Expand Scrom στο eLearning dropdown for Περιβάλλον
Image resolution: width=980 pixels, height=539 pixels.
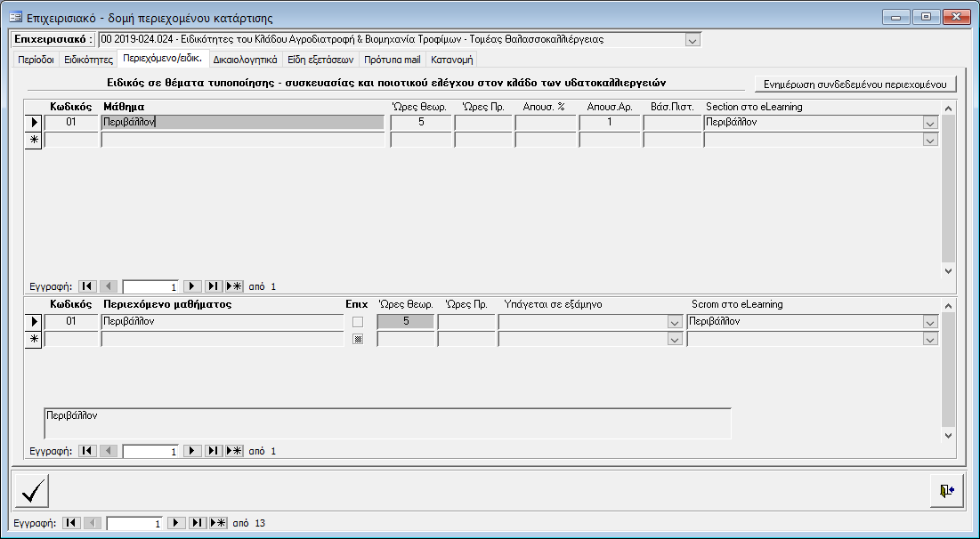point(930,322)
